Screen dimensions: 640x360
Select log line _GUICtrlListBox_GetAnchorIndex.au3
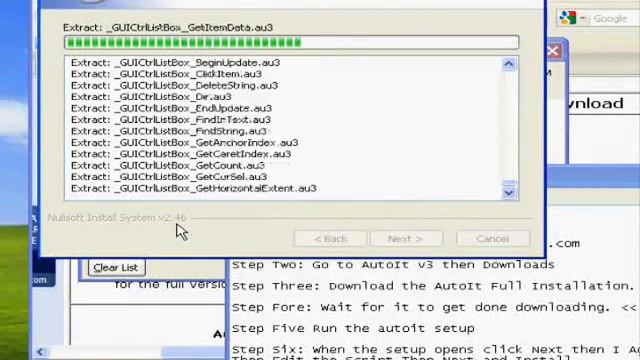pos(184,143)
